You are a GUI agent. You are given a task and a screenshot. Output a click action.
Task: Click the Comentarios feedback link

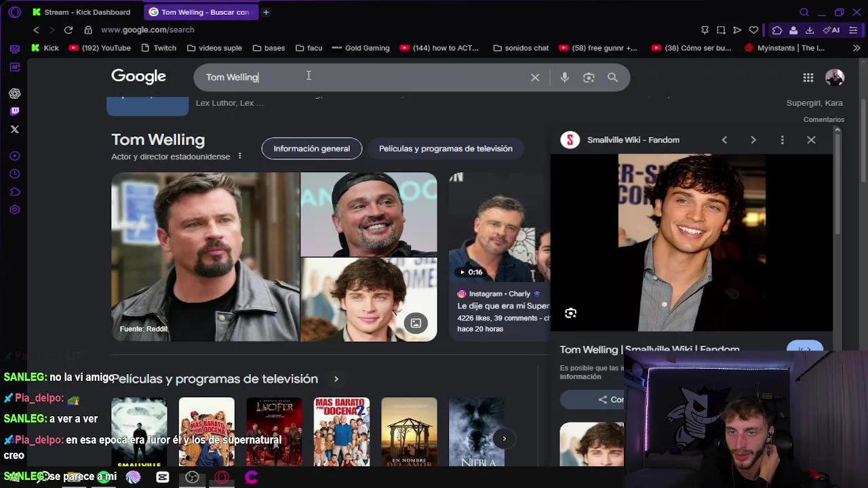coord(823,119)
